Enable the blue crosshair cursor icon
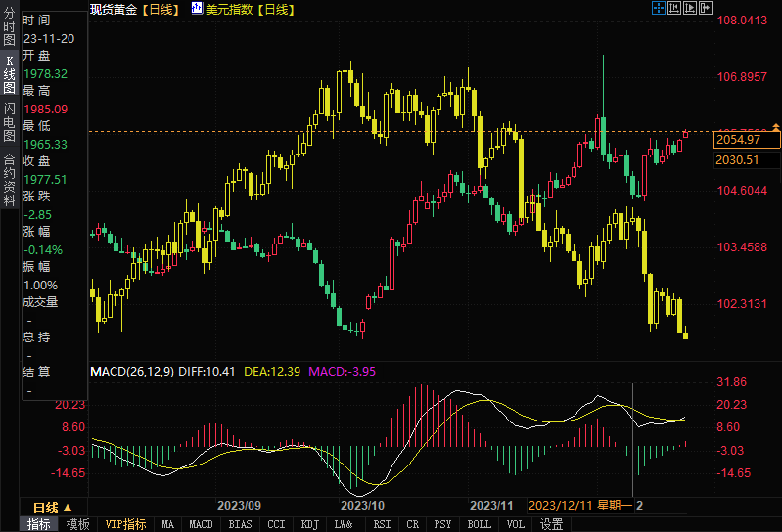This screenshot has height=532, width=782. [x=658, y=9]
